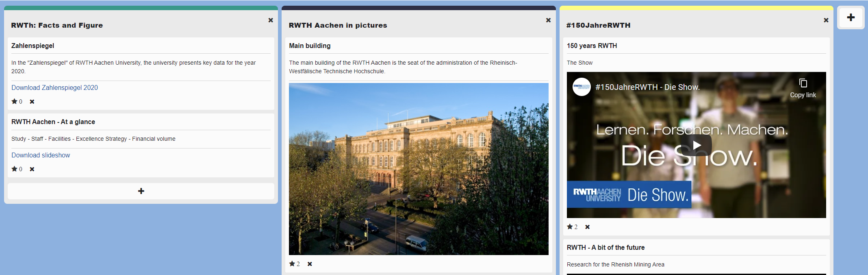Close the '#150JahreRWTH' column
The image size is (868, 275).
(826, 20)
